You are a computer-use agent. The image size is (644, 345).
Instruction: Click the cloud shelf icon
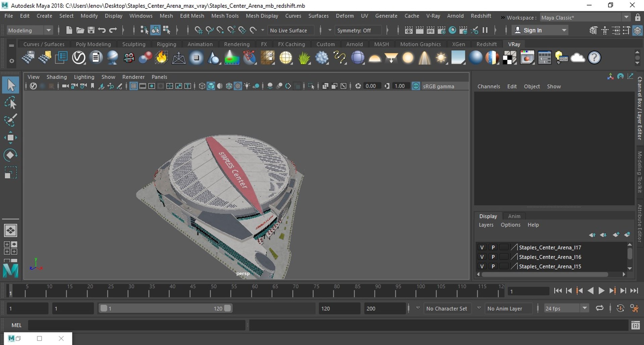click(578, 58)
